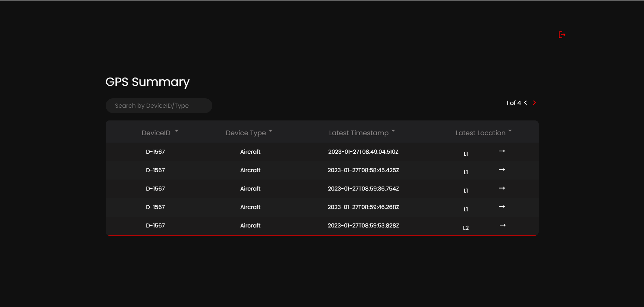Open location arrow for 08:58:45.425Z row
This screenshot has height=307, width=644.
click(502, 170)
